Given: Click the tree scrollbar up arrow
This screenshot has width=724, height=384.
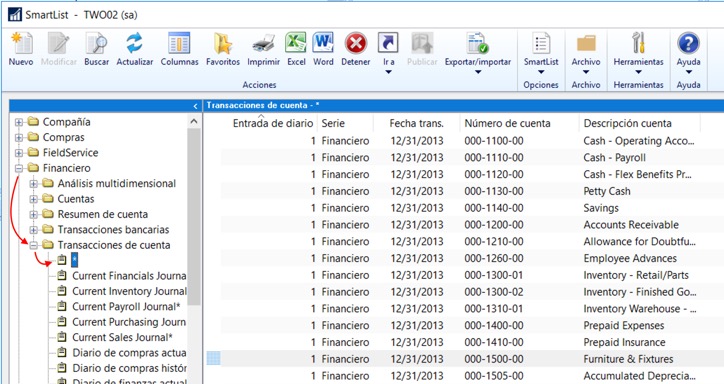Looking at the screenshot, I should pos(194,121).
